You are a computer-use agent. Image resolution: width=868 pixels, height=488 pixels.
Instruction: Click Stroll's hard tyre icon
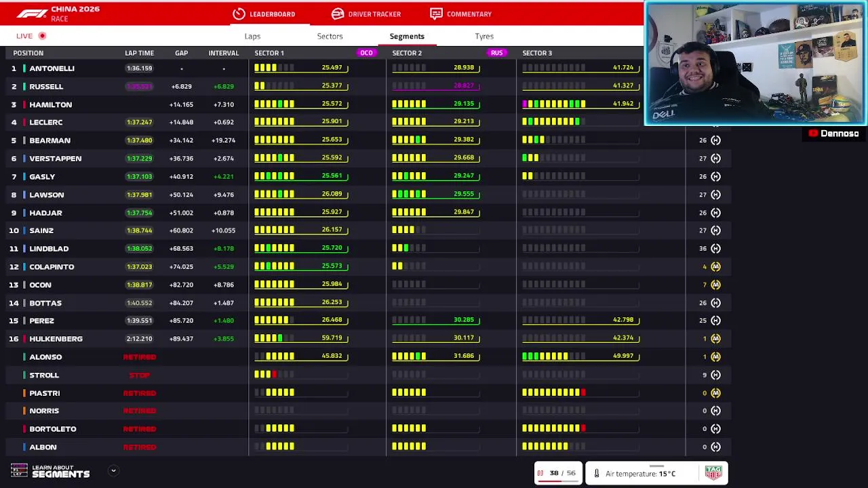715,375
